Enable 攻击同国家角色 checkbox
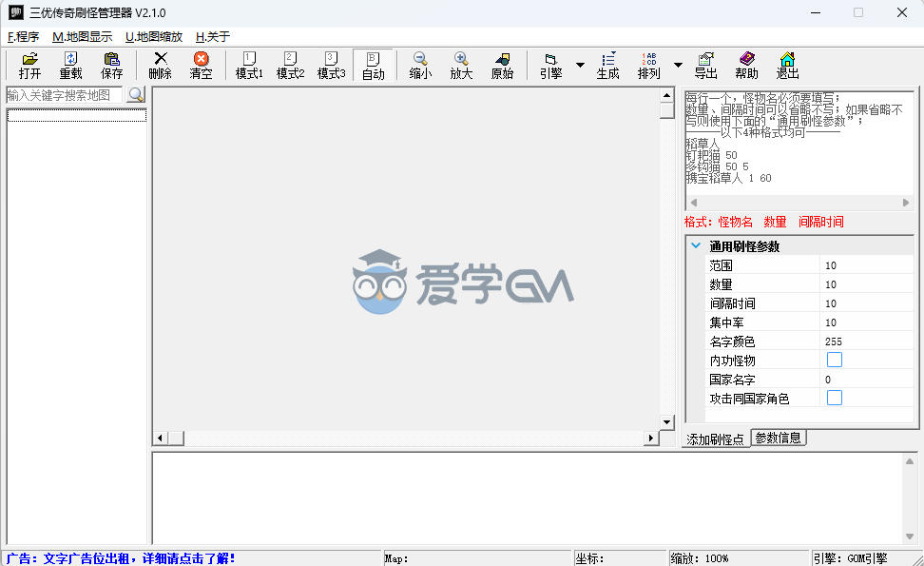This screenshot has width=924, height=566. click(x=835, y=398)
